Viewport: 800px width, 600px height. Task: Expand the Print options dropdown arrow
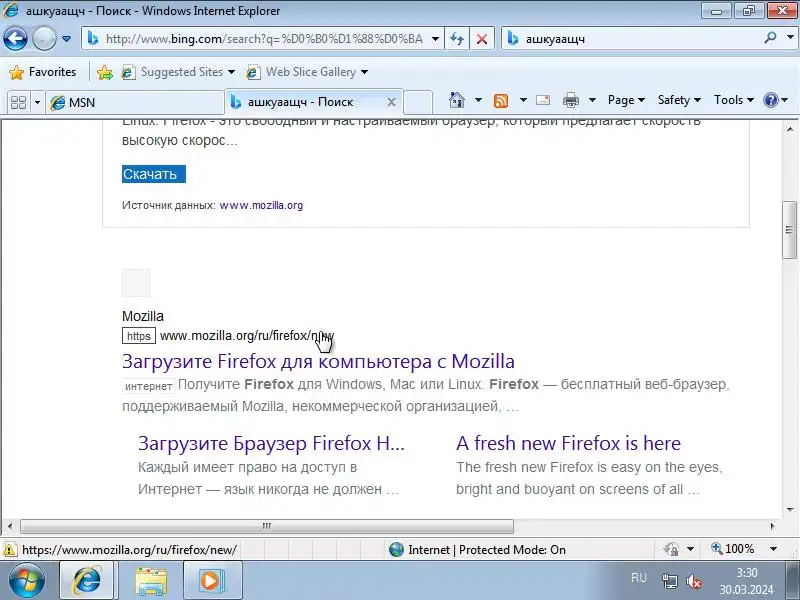point(592,100)
